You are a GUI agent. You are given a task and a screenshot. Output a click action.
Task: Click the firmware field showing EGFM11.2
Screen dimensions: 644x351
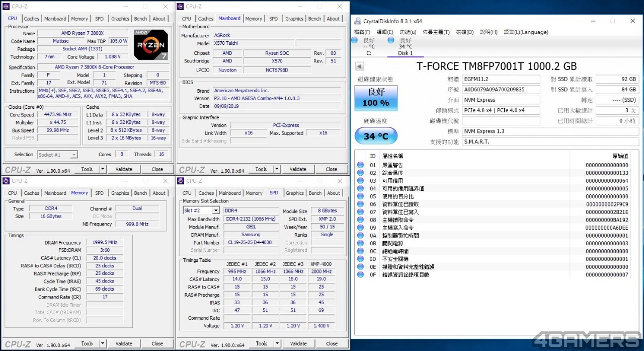click(501, 79)
